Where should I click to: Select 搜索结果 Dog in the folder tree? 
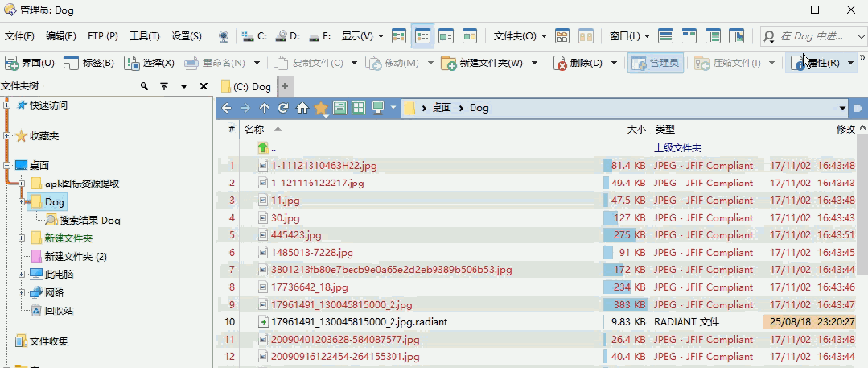(x=83, y=220)
